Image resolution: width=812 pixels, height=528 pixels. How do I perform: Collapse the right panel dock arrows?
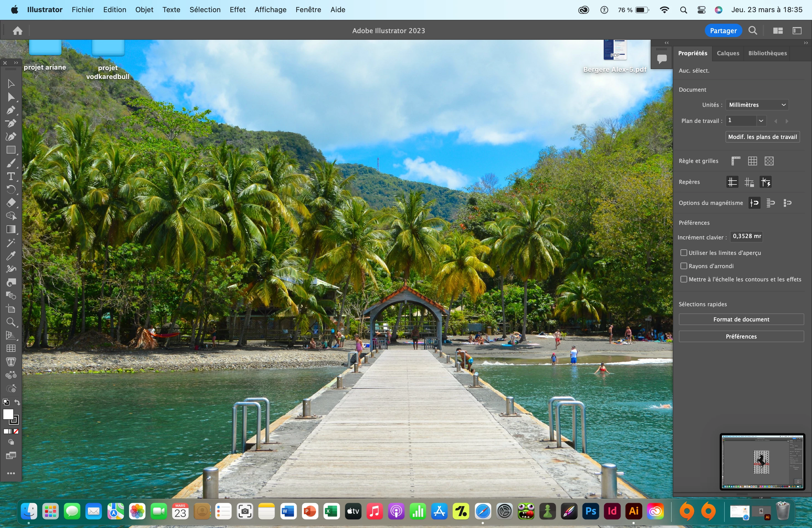coord(806,43)
